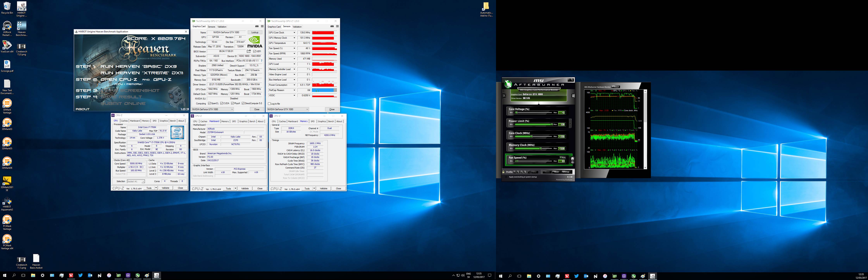
Task: Click Detach on Afterburner Hardware Monitor
Action: [x=616, y=87]
